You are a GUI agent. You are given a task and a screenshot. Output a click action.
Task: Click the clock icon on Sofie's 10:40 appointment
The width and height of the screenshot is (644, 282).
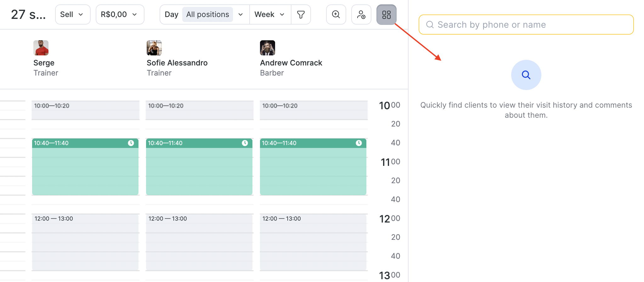245,143
